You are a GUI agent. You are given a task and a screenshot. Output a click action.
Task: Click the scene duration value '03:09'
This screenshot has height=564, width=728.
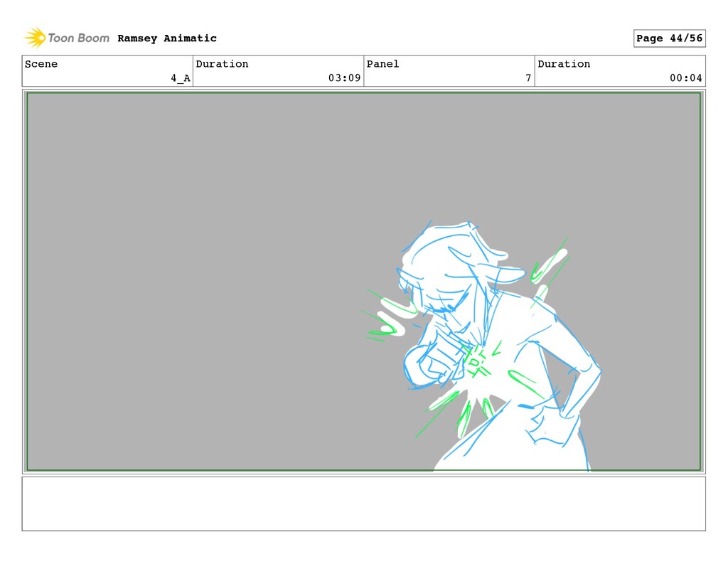point(345,78)
